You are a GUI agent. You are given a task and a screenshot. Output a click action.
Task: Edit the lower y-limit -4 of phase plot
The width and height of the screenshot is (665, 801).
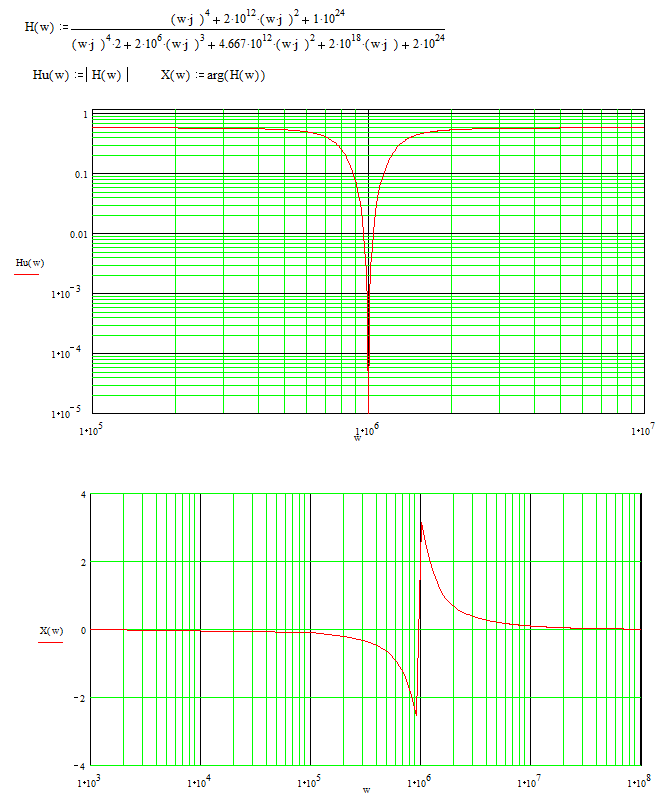point(81,766)
